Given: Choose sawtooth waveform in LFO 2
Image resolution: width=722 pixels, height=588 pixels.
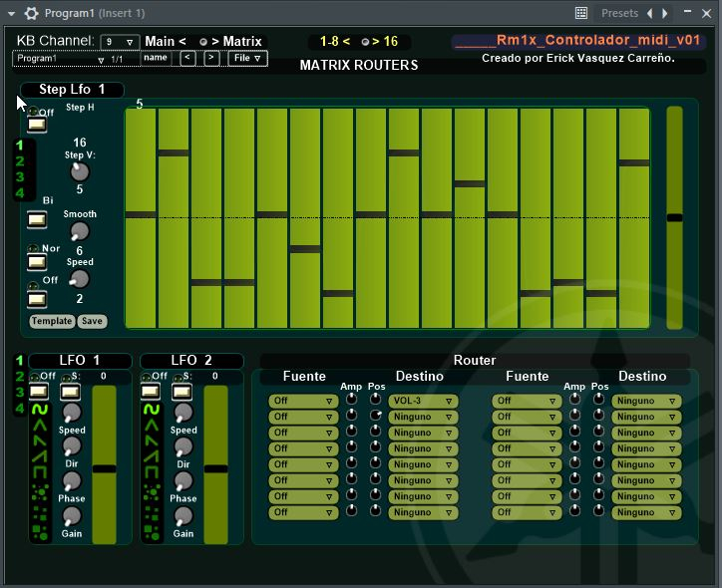Looking at the screenshot, I should coord(152,441).
